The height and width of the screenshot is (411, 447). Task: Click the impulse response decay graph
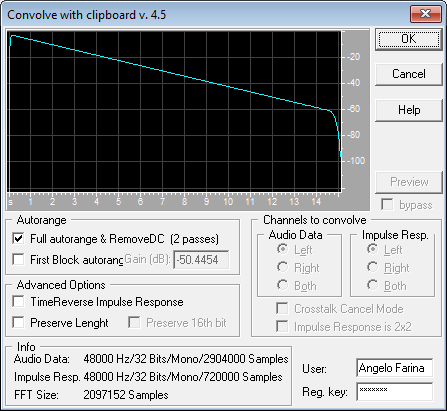[x=175, y=112]
